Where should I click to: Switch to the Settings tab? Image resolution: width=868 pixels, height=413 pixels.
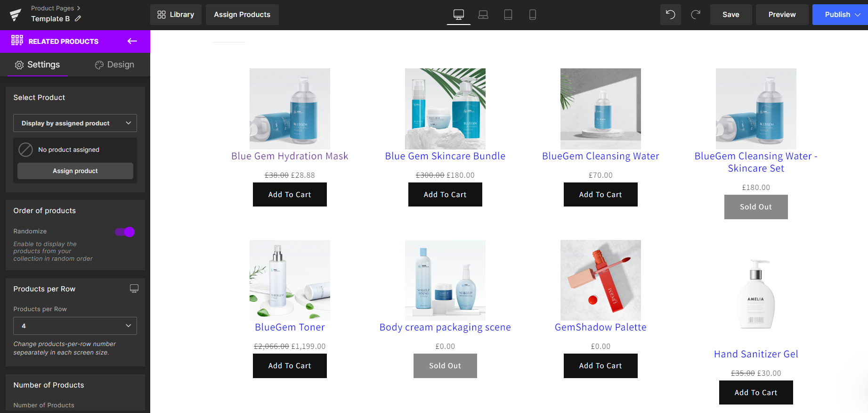click(x=38, y=65)
